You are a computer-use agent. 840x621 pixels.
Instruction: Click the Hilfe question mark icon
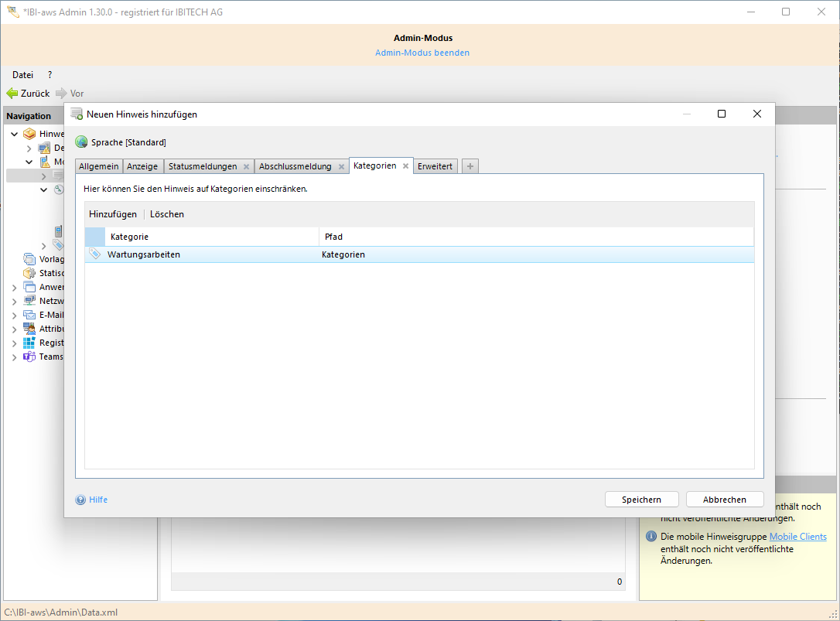80,500
